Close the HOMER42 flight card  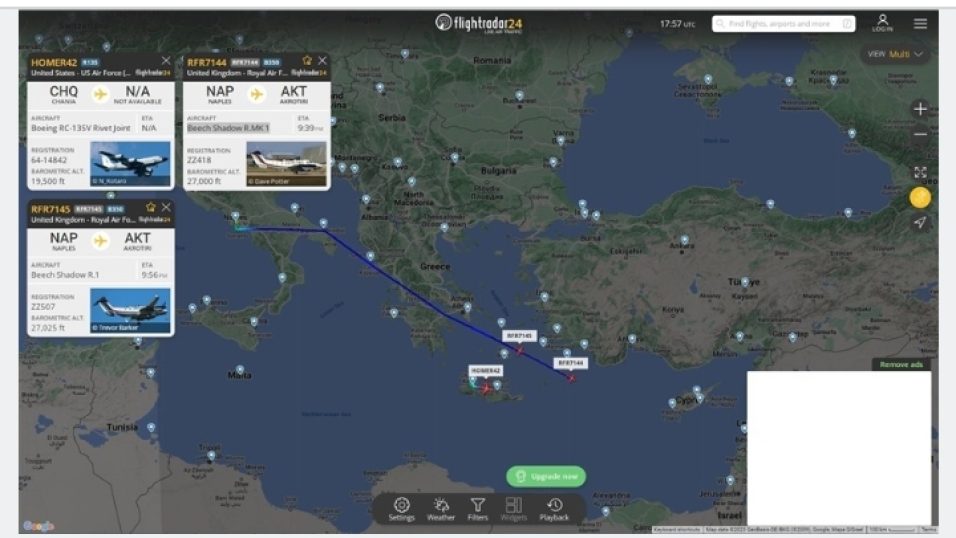166,60
